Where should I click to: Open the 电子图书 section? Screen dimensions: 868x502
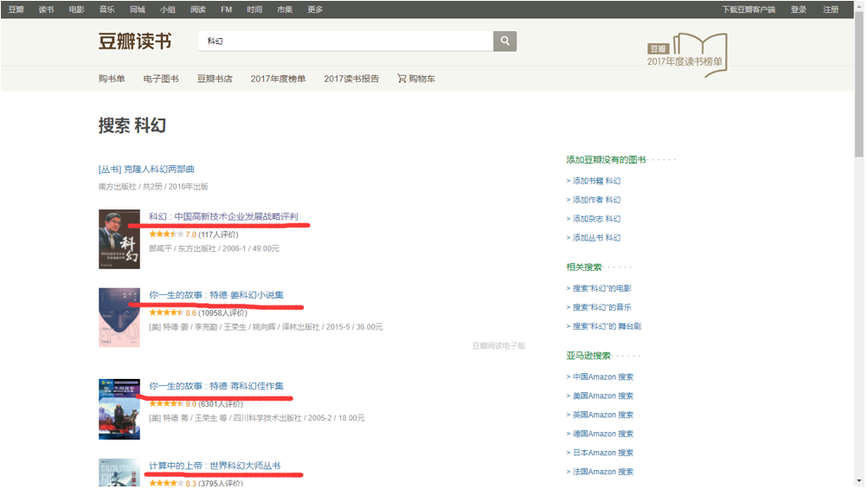161,79
